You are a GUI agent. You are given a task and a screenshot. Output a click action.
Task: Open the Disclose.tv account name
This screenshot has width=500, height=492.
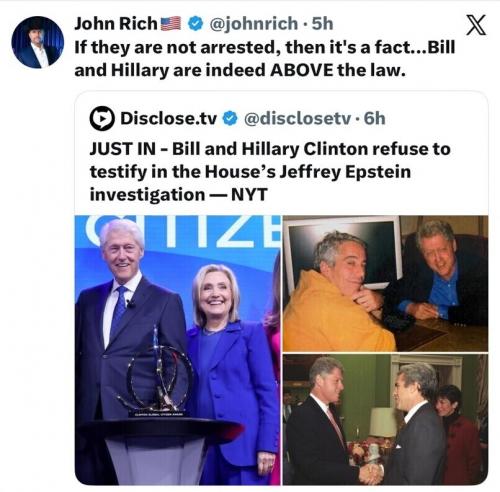(x=169, y=118)
